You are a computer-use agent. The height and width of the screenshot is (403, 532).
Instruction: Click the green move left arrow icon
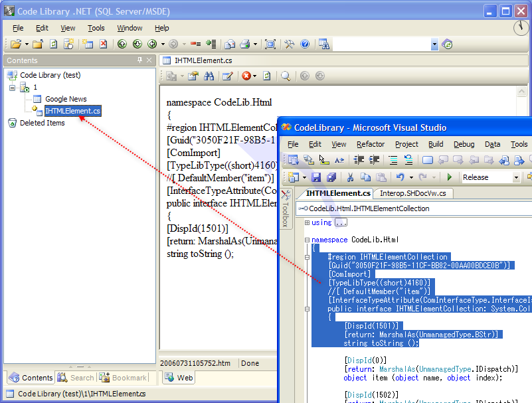[x=152, y=44]
